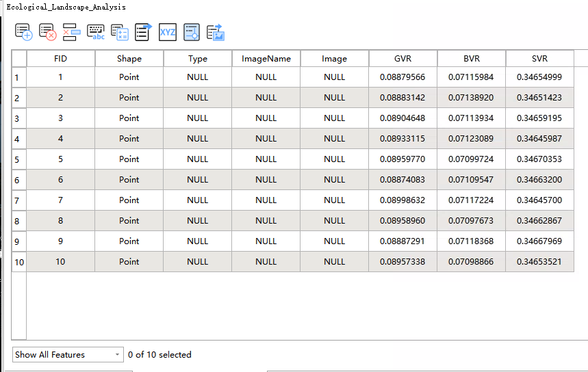Toggle the highlighted zoom-to-selected icon
This screenshot has width=588, height=372.
point(192,32)
